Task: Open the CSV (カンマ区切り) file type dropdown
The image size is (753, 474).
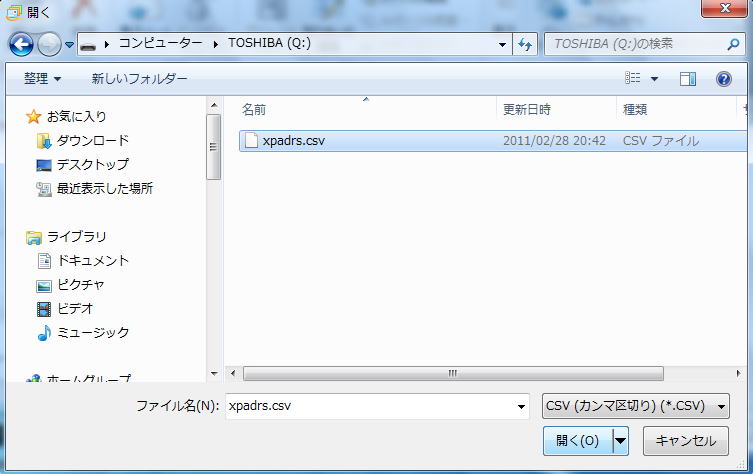Action: pos(635,406)
